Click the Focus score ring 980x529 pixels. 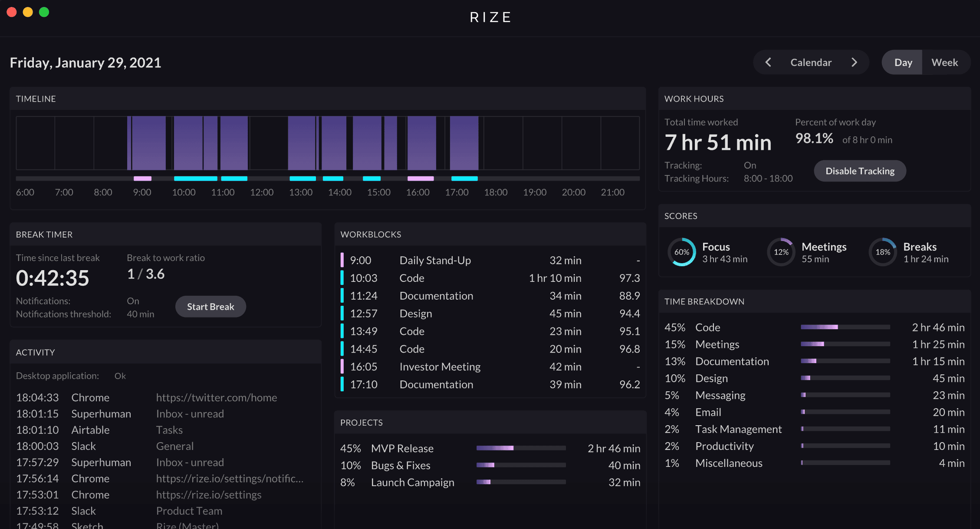click(682, 252)
